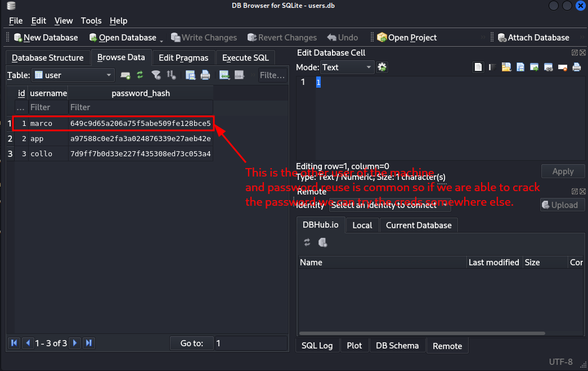This screenshot has height=371, width=588.
Task: Open the SQL Log bottom tab
Action: [317, 346]
